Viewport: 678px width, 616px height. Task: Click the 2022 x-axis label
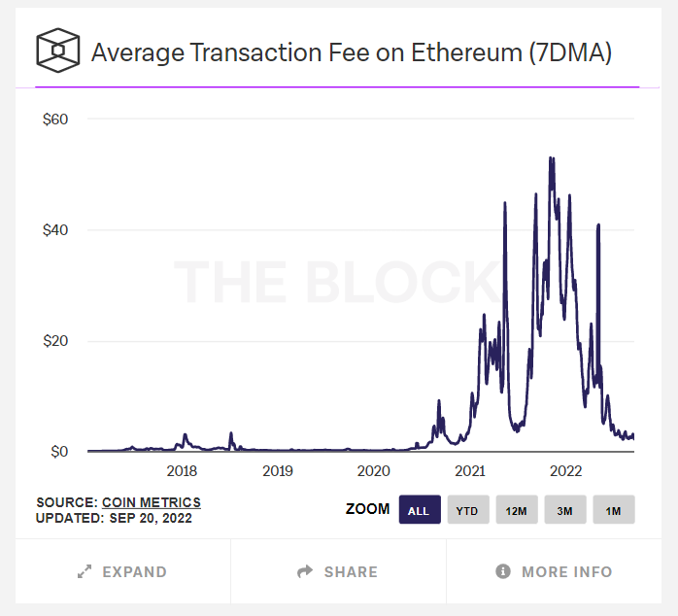tap(566, 471)
